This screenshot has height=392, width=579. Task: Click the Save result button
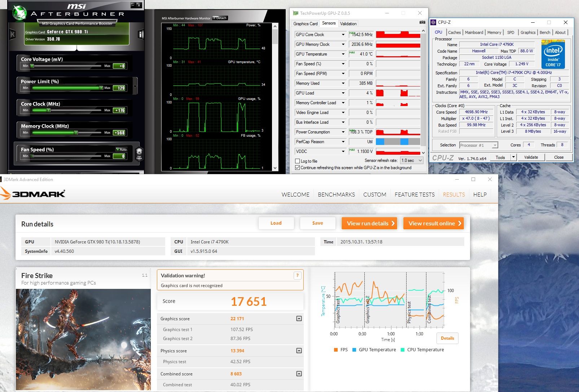click(x=317, y=223)
